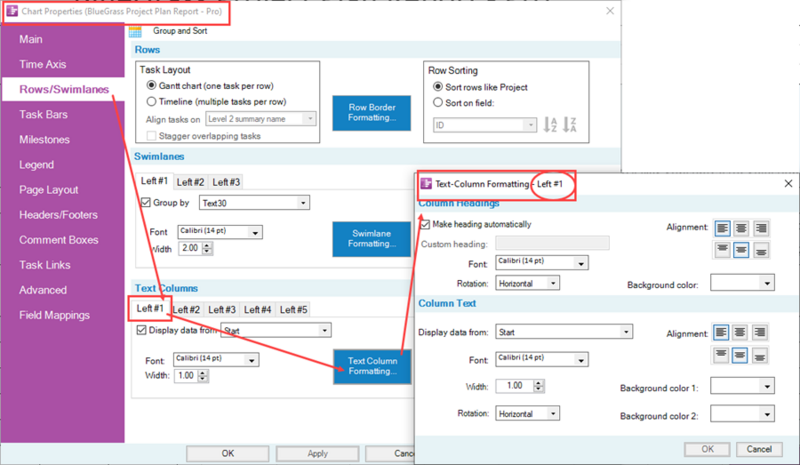Open Sort on field ID dropdown
800x465 pixels.
(x=485, y=125)
